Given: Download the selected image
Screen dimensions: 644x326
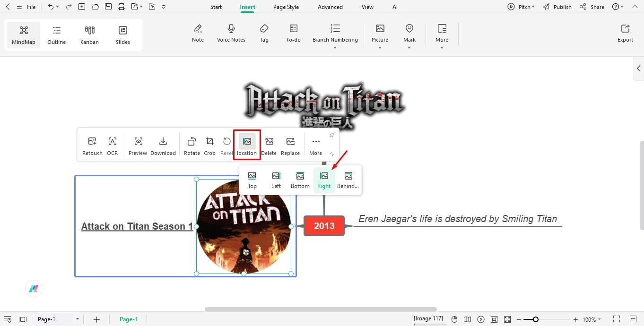Looking at the screenshot, I should coord(163,146).
